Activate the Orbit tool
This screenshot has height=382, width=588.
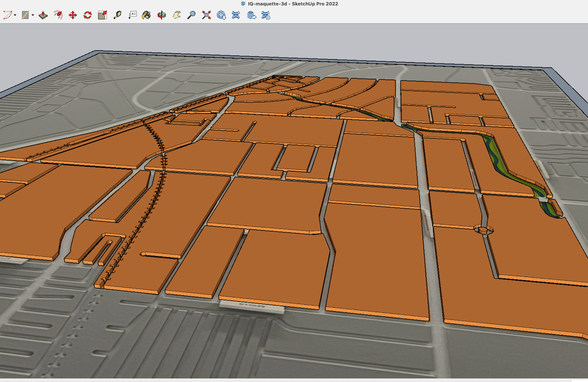(x=162, y=15)
